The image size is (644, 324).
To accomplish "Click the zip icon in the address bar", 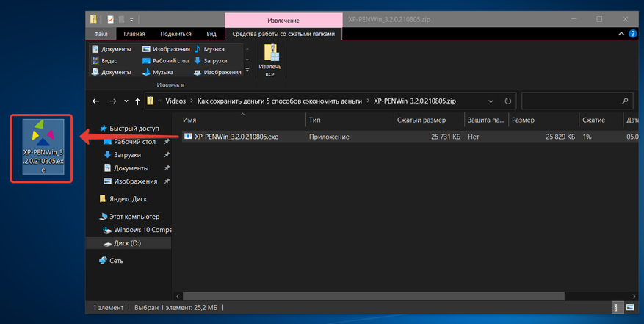I will click(x=151, y=101).
